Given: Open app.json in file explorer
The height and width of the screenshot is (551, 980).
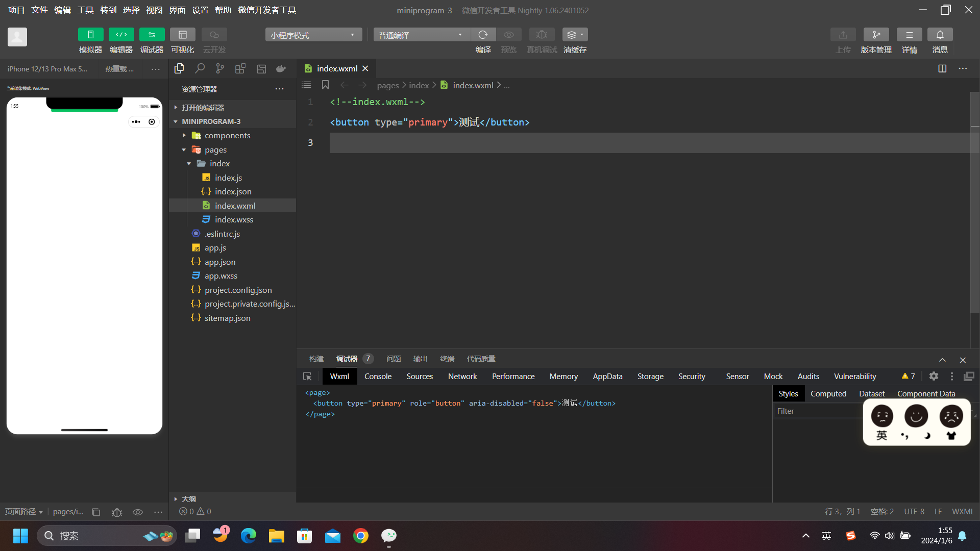Looking at the screenshot, I should click(x=220, y=262).
